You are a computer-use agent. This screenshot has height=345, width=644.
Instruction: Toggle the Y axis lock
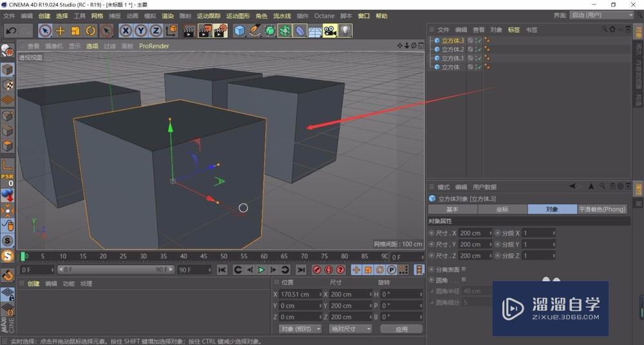pyautogui.click(x=141, y=31)
